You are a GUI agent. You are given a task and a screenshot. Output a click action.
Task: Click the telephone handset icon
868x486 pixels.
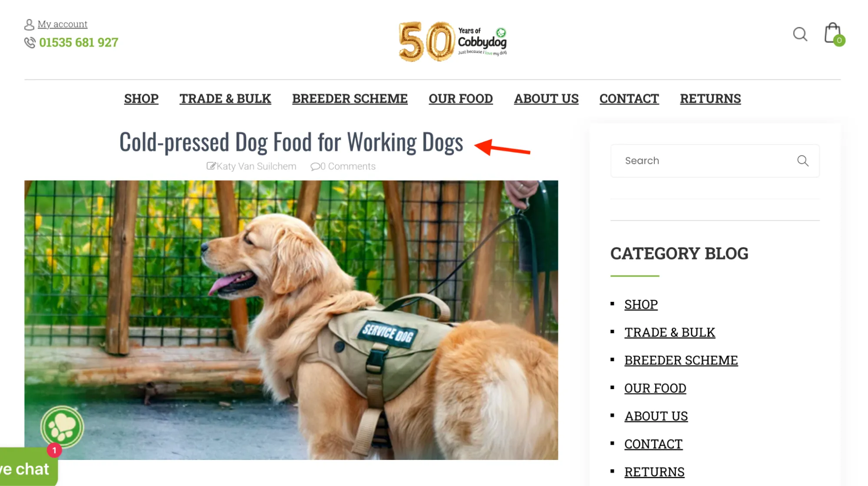coord(30,43)
